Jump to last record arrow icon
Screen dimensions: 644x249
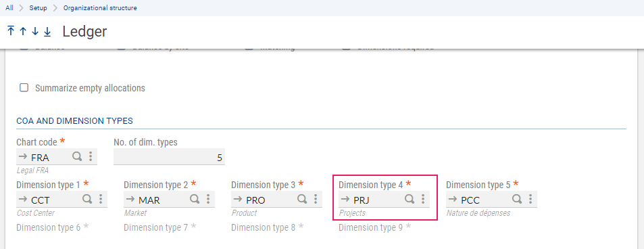pyautogui.click(x=47, y=31)
